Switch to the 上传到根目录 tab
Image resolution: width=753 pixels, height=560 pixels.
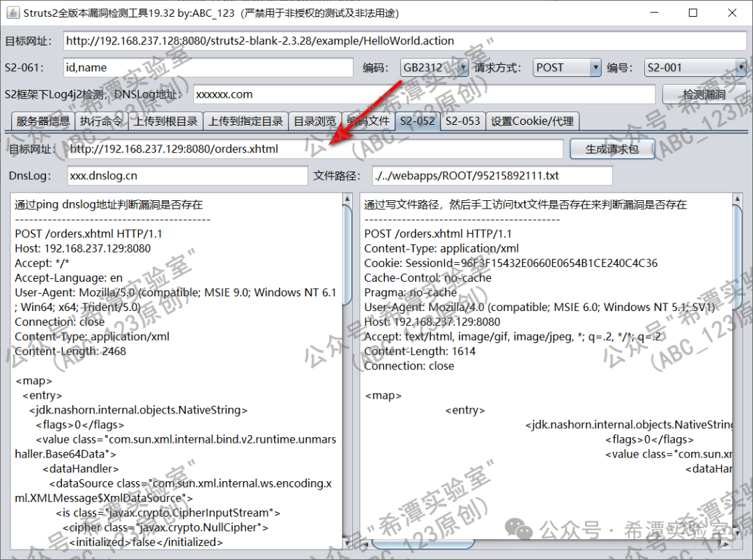click(165, 121)
